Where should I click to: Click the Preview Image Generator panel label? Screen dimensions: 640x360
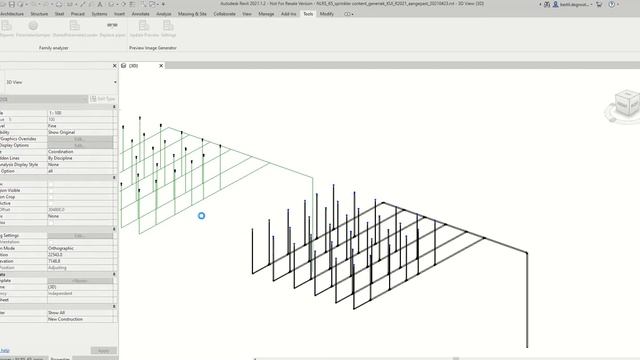point(153,48)
